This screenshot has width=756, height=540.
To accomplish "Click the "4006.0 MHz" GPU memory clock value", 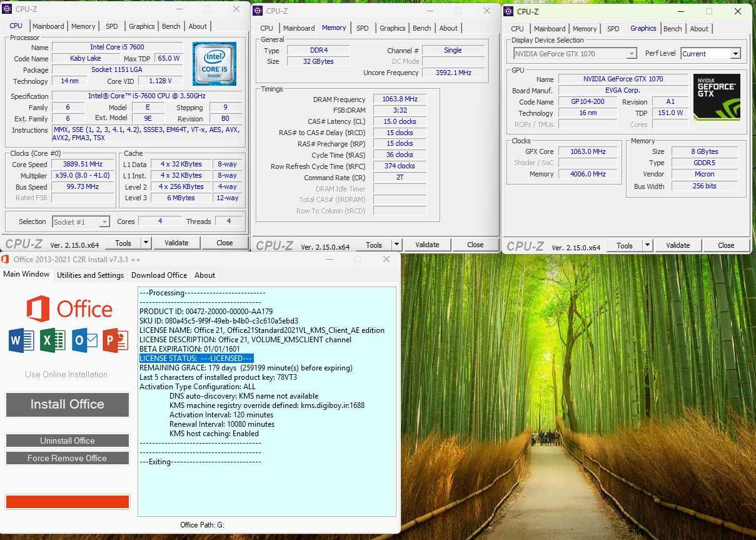I will (x=588, y=175).
